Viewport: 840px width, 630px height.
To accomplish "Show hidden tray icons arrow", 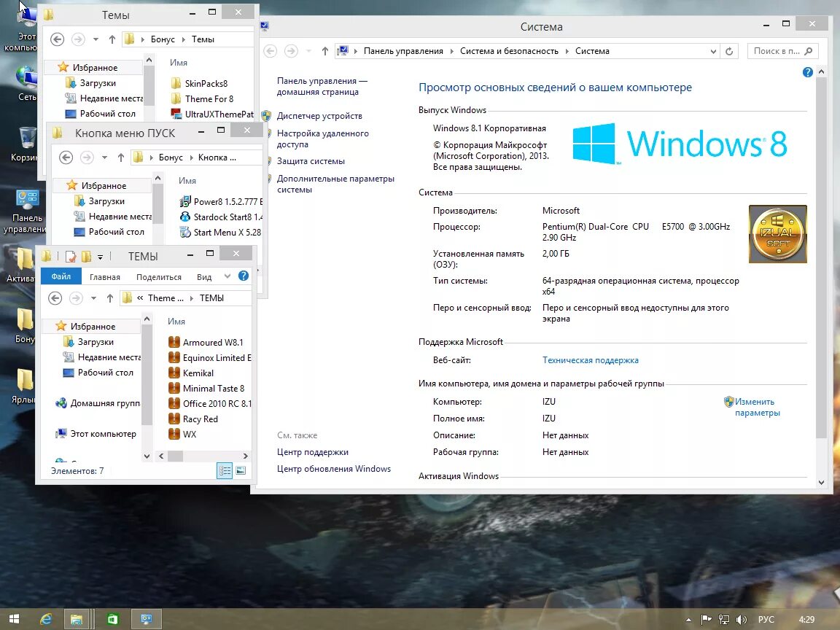I will [688, 620].
